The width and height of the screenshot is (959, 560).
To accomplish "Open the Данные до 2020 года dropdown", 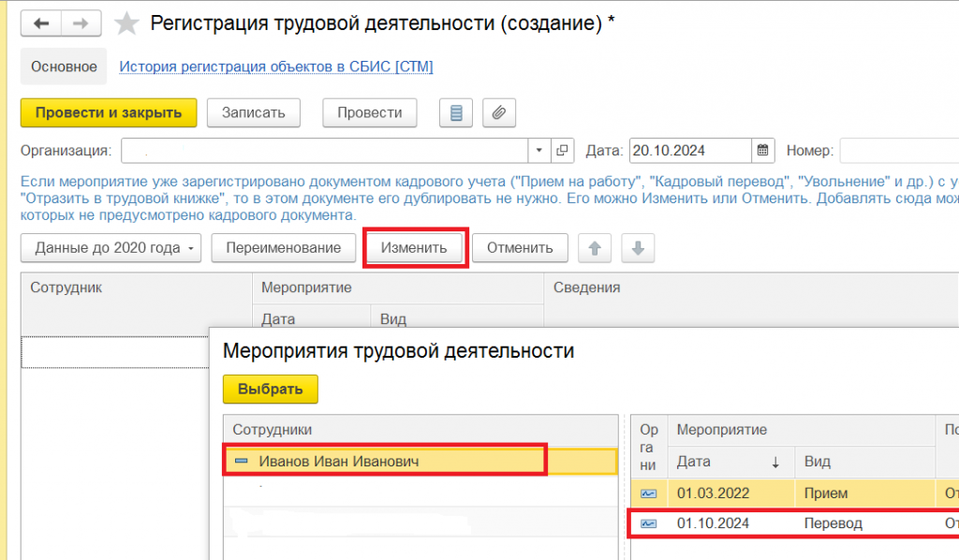I will [111, 248].
